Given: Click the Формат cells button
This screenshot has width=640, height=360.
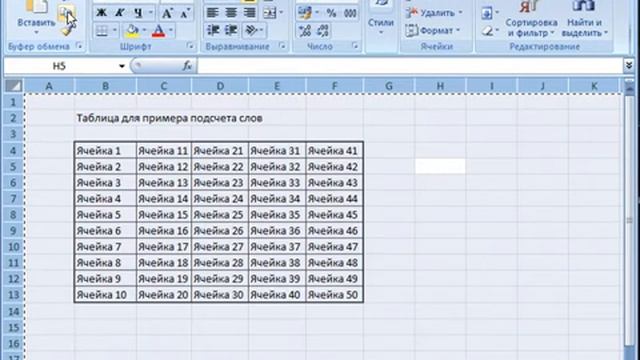Looking at the screenshot, I should 433,31.
